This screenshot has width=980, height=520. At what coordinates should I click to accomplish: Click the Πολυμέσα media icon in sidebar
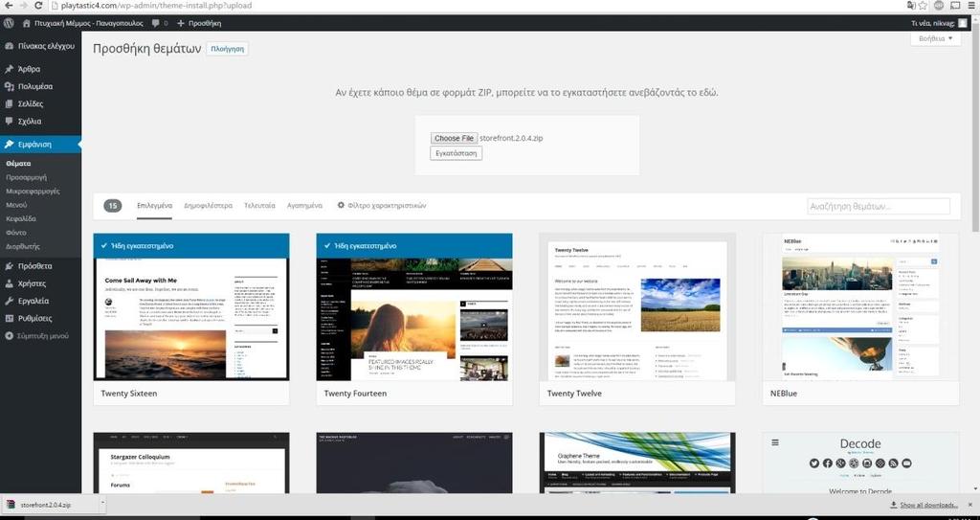pos(9,86)
